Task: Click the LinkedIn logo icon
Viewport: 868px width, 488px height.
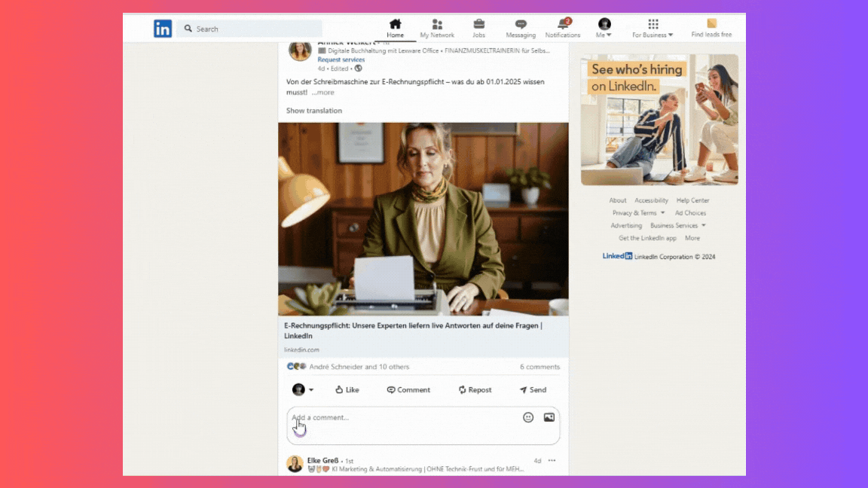Action: 163,29
